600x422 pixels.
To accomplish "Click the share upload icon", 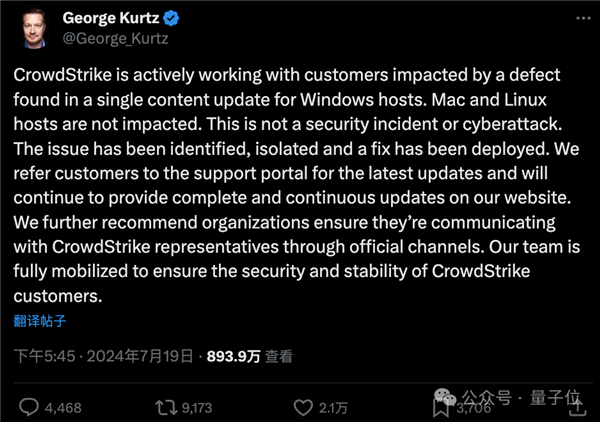I will coord(578,407).
